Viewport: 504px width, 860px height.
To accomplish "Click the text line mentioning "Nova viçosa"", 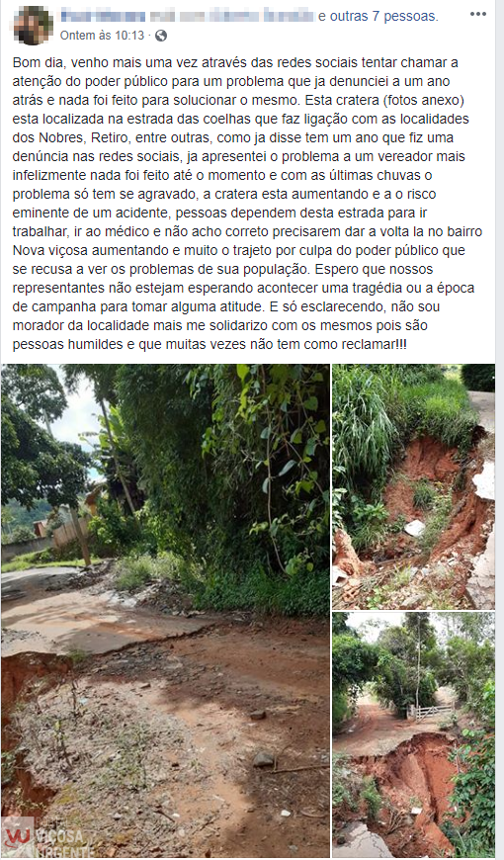I will (238, 251).
